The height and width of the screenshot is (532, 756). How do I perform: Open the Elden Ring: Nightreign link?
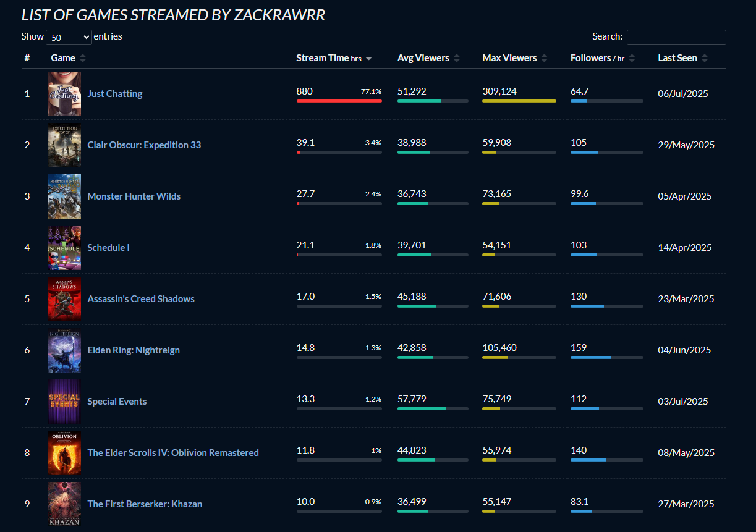(x=134, y=350)
